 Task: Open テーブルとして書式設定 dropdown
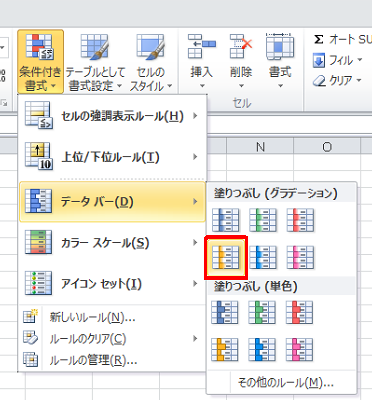tap(95, 62)
